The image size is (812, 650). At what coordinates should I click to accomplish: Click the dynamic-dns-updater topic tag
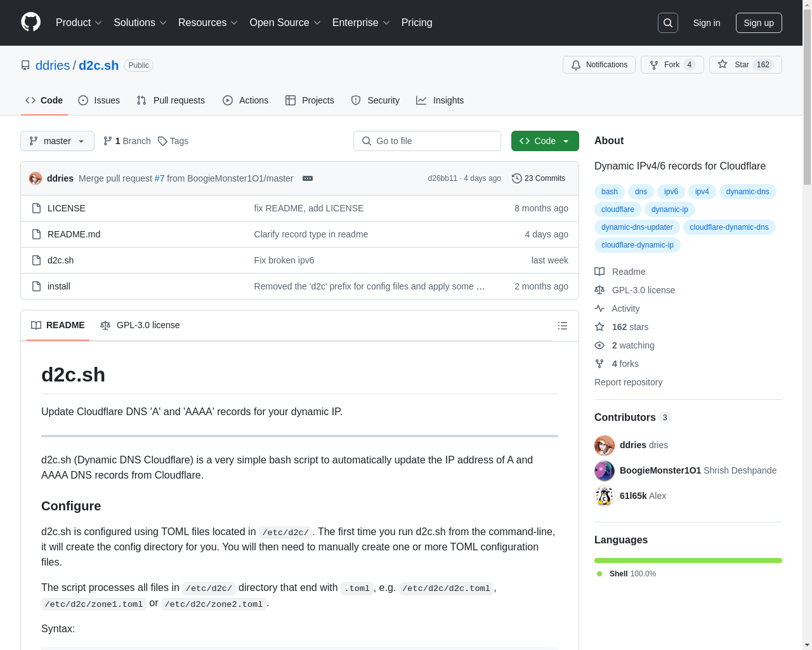click(x=637, y=227)
